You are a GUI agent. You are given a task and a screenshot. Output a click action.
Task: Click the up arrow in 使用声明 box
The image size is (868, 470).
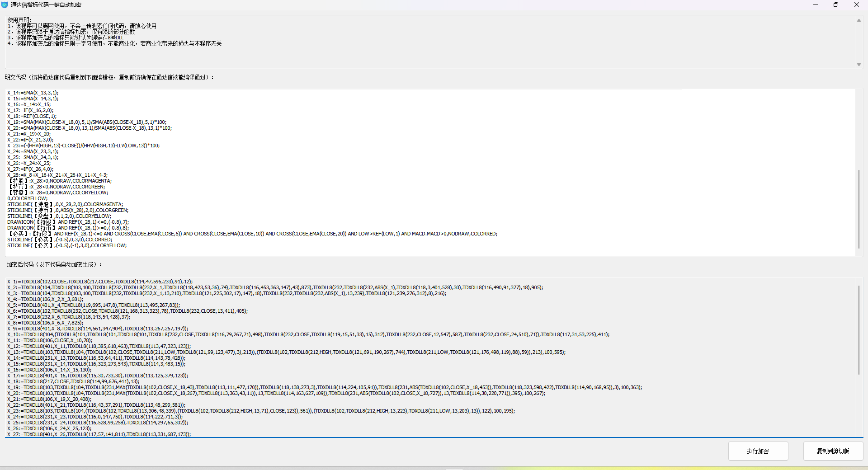coord(859,20)
